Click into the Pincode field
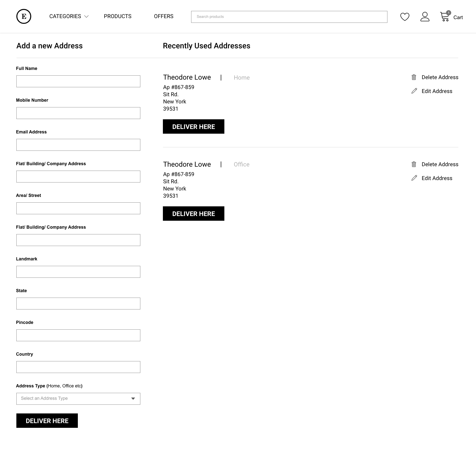The width and height of the screenshot is (476, 467). (x=78, y=335)
